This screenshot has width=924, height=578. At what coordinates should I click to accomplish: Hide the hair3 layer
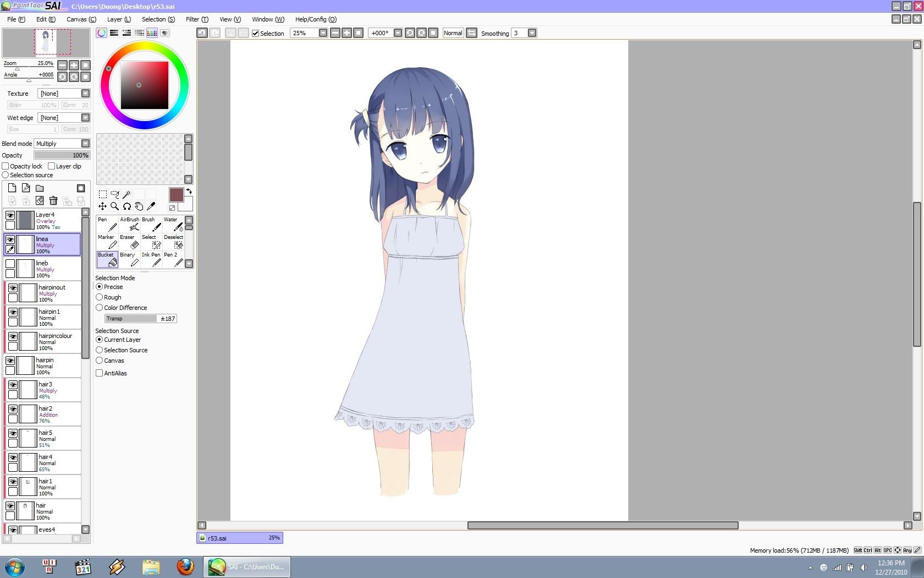click(13, 385)
